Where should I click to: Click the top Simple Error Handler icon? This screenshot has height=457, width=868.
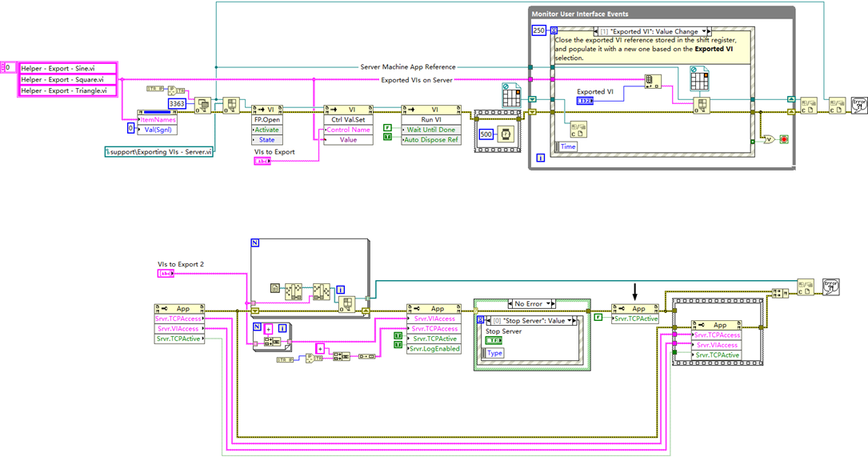(859, 106)
